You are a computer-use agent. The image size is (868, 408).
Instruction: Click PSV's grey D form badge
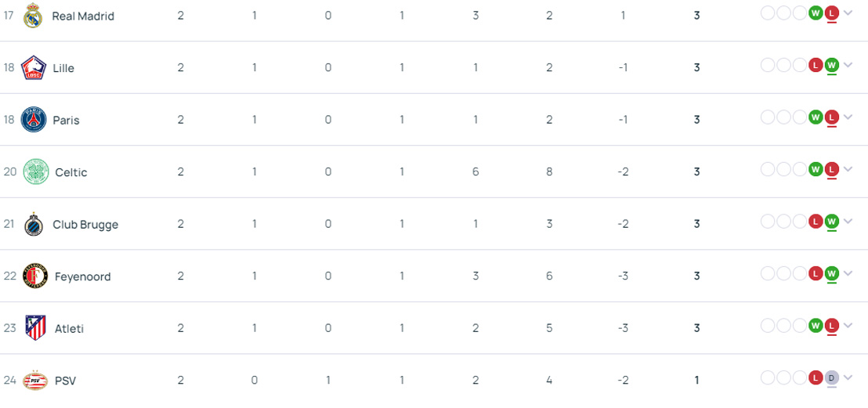point(832,377)
